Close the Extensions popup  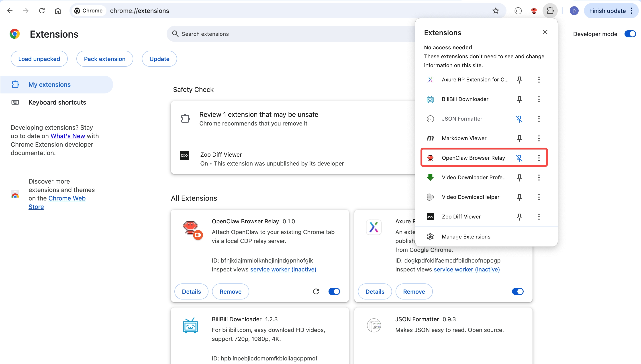pyautogui.click(x=545, y=32)
